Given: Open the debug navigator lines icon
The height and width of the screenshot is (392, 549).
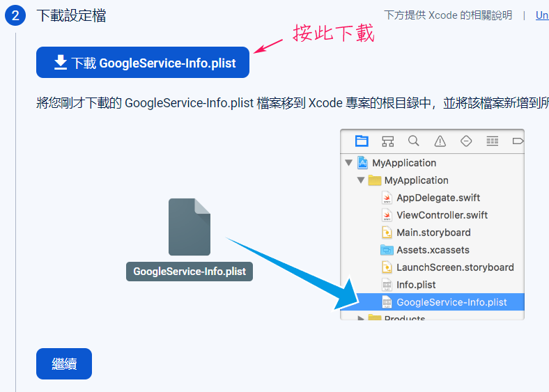Looking at the screenshot, I should tap(493, 141).
